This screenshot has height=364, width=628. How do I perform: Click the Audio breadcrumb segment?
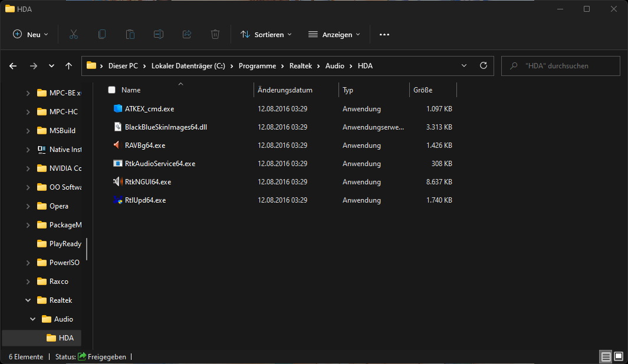point(335,66)
